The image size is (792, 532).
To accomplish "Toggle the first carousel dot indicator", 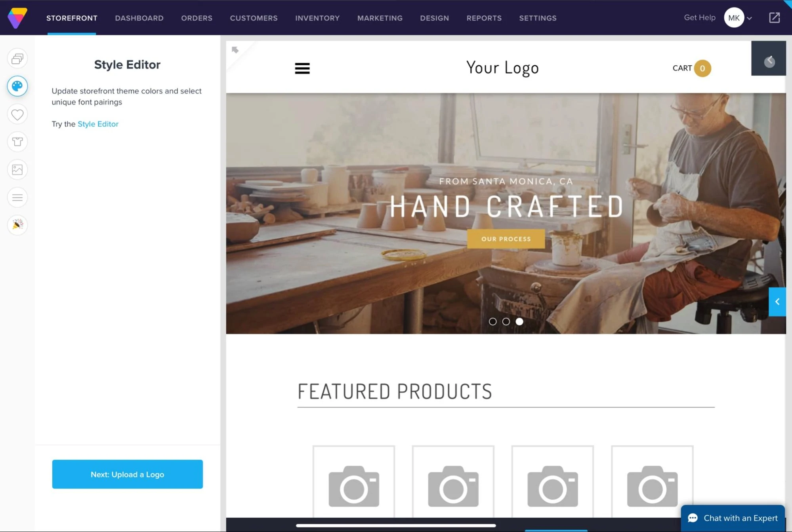I will (x=492, y=321).
